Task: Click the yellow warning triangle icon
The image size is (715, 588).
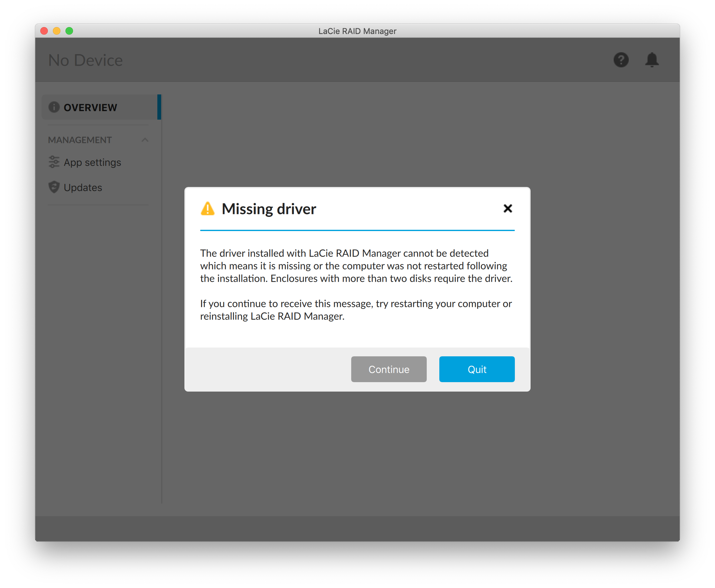Action: [x=207, y=209]
